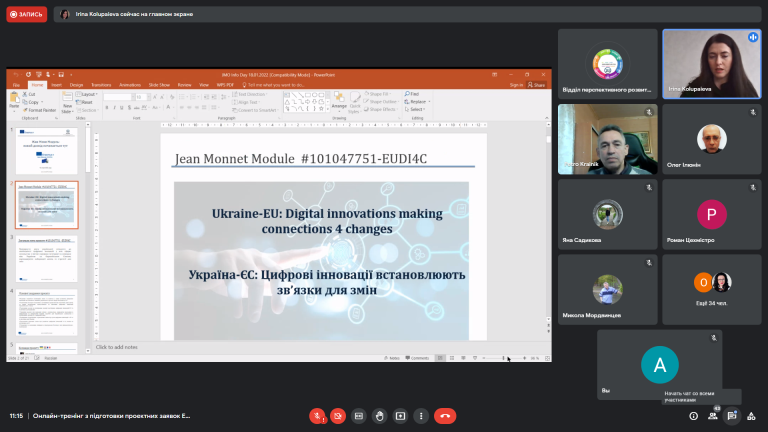Select slide 4 thumbnail
Viewport: 768px width, 432px height.
(46, 312)
